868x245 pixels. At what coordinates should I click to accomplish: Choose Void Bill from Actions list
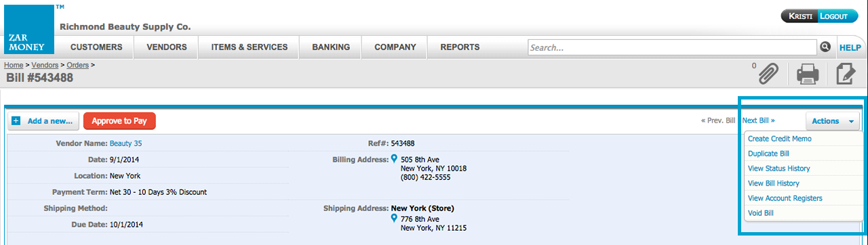point(760,213)
